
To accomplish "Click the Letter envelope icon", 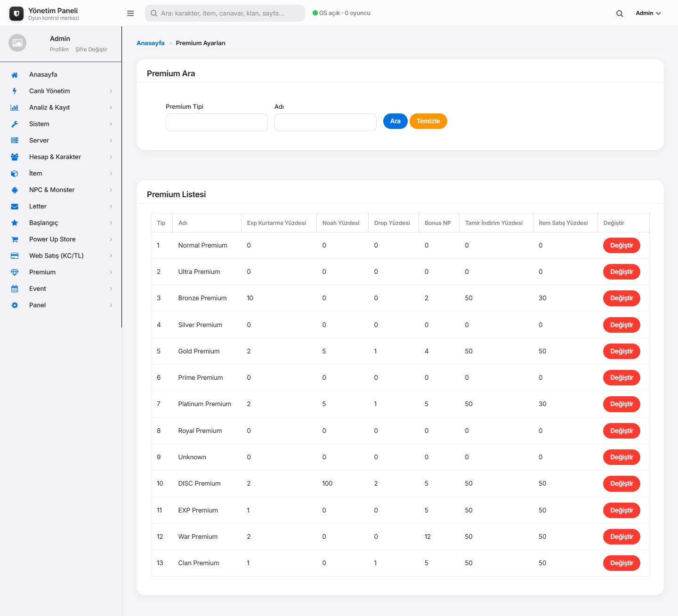I will pos(15,207).
